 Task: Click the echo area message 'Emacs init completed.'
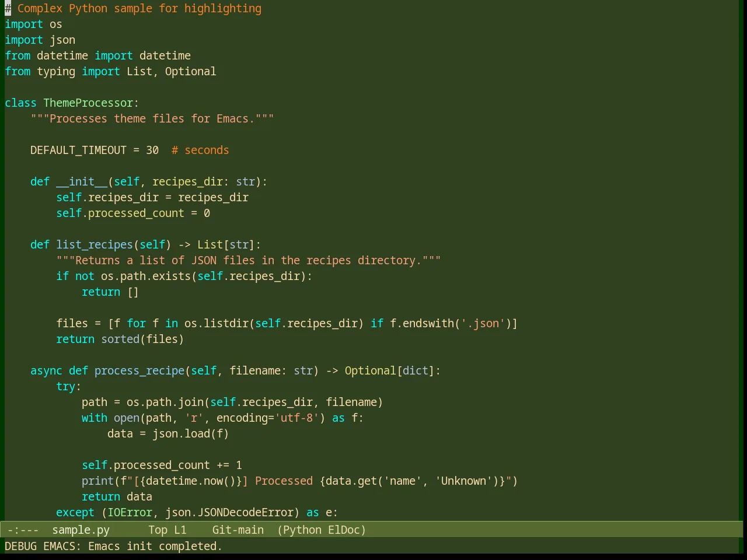point(155,546)
